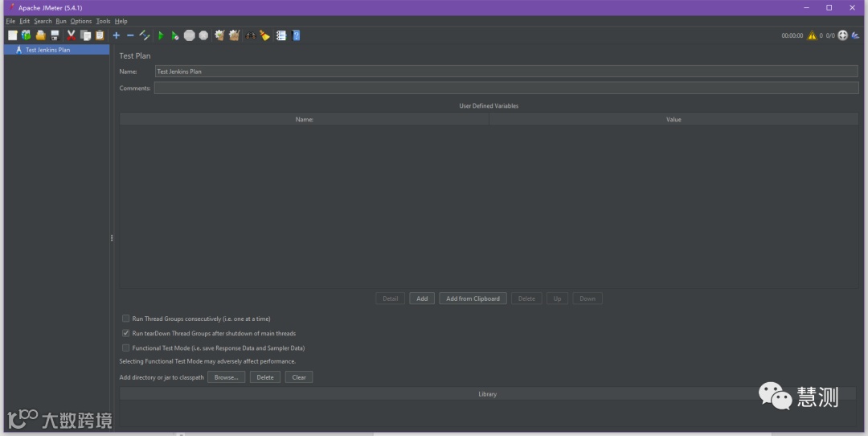Click the classpath Delete button beside Browse
The height and width of the screenshot is (436, 868).
tap(265, 377)
